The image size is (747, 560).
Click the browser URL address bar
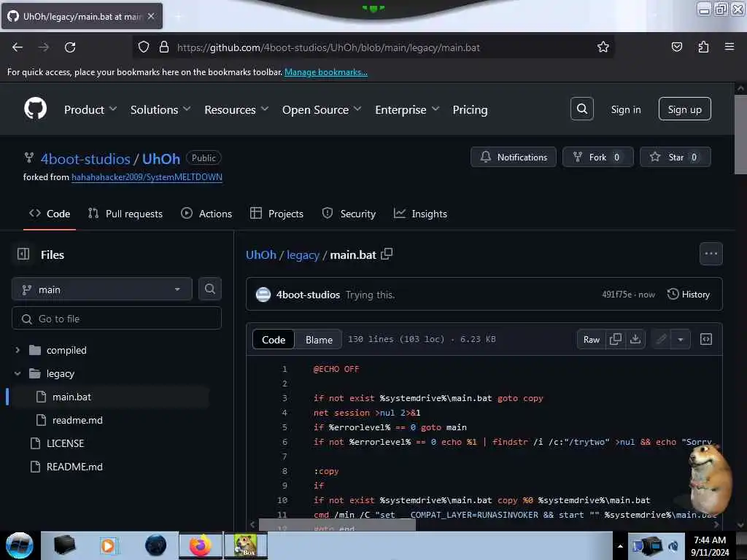click(x=373, y=47)
